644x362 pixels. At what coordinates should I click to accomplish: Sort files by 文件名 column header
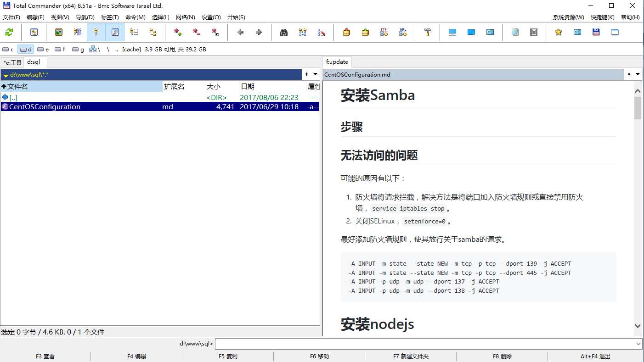[x=81, y=86]
